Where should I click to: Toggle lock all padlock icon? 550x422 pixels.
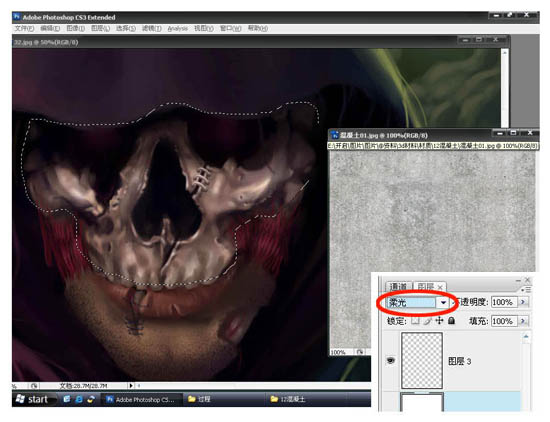(451, 321)
